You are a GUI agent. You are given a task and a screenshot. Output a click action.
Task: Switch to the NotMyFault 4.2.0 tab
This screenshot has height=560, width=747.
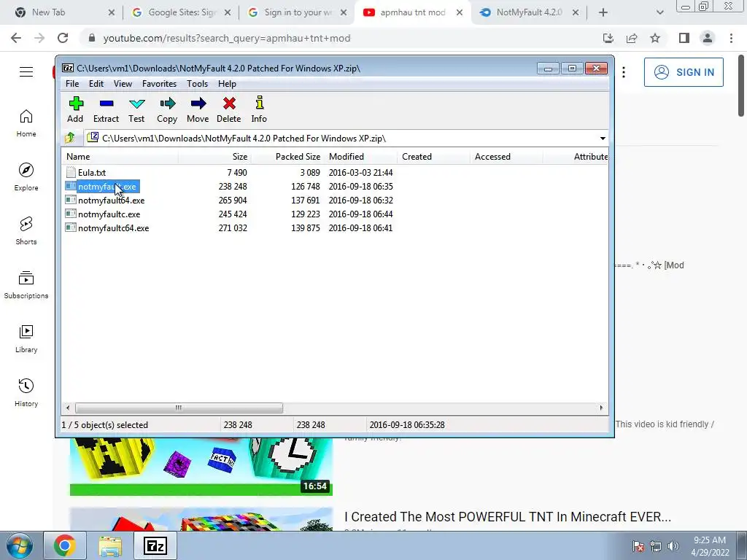529,12
